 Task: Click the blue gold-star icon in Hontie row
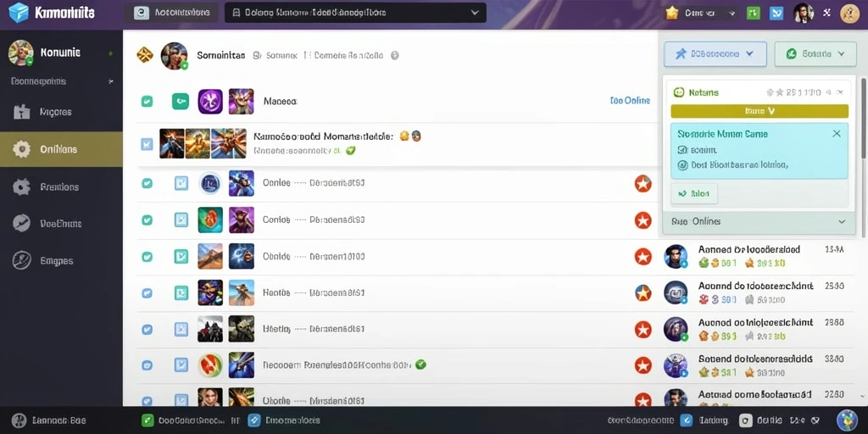643,292
